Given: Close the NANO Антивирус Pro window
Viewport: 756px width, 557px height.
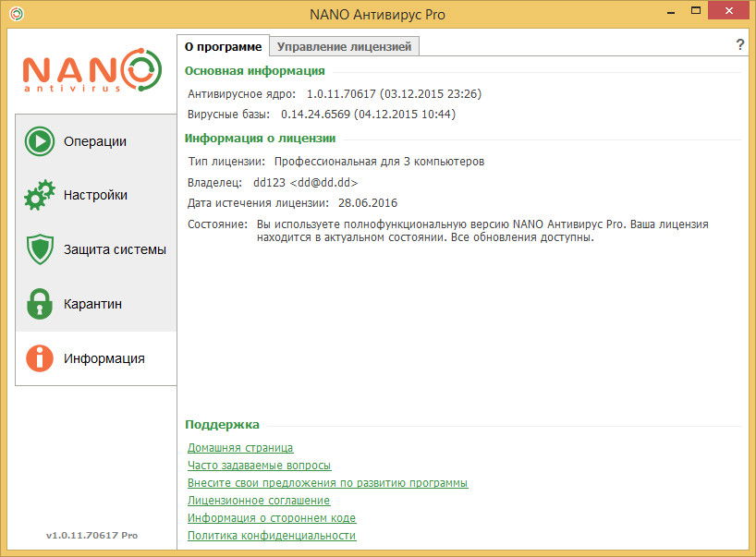Looking at the screenshot, I should pyautogui.click(x=728, y=10).
